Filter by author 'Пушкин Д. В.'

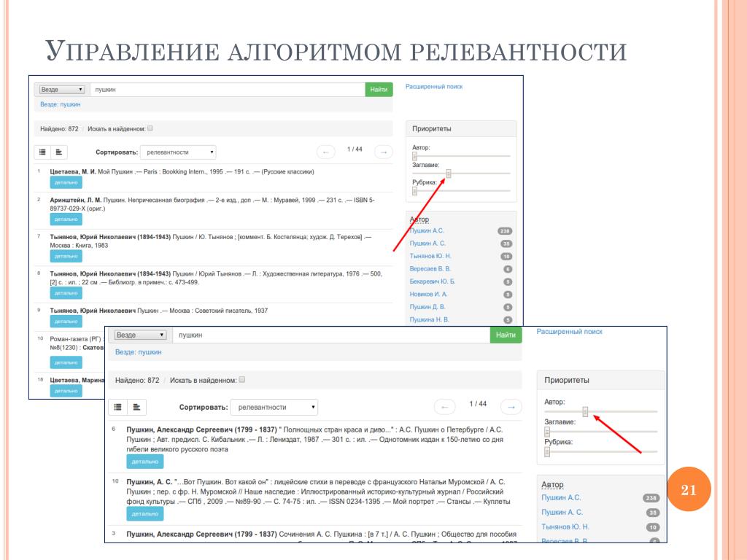pos(427,307)
